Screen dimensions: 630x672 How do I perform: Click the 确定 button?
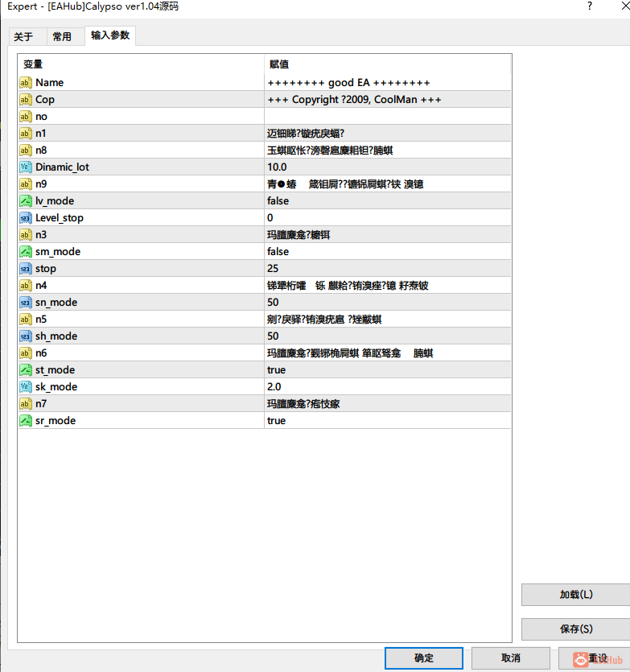click(424, 658)
